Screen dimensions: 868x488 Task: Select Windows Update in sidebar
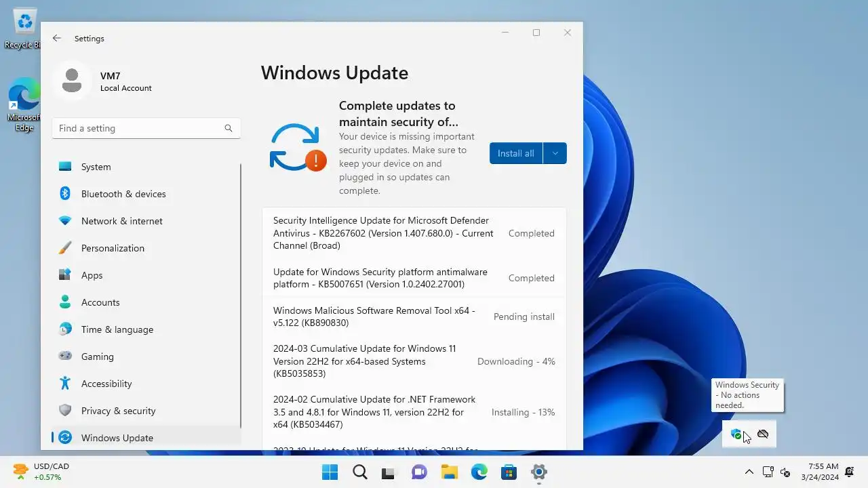[x=146, y=437]
